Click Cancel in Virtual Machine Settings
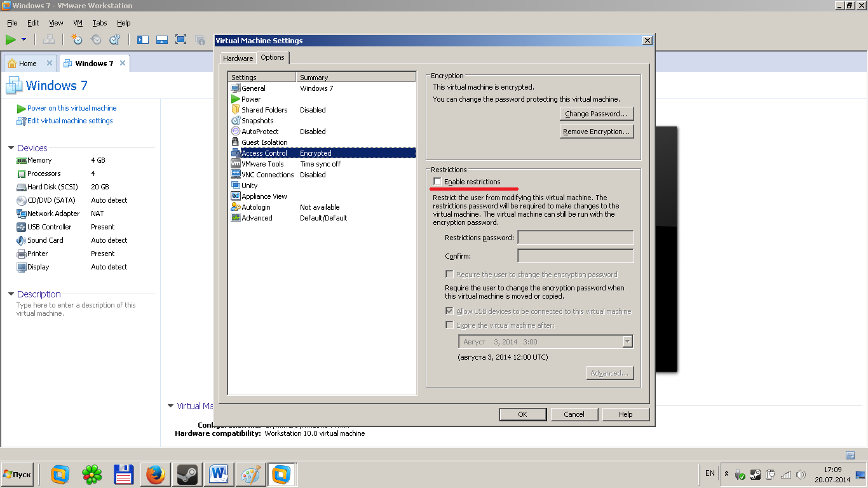Screen dimensions: 868x488 pyautogui.click(x=574, y=414)
